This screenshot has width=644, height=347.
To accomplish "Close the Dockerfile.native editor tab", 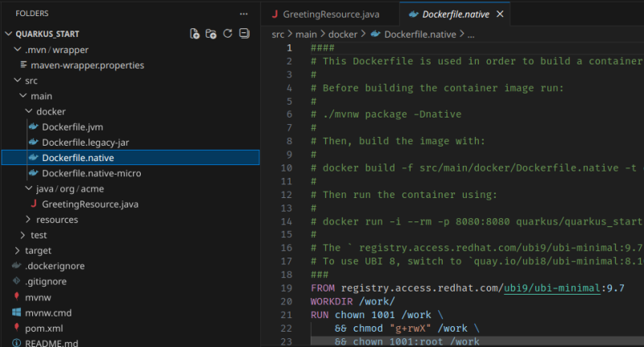I will click(x=501, y=14).
